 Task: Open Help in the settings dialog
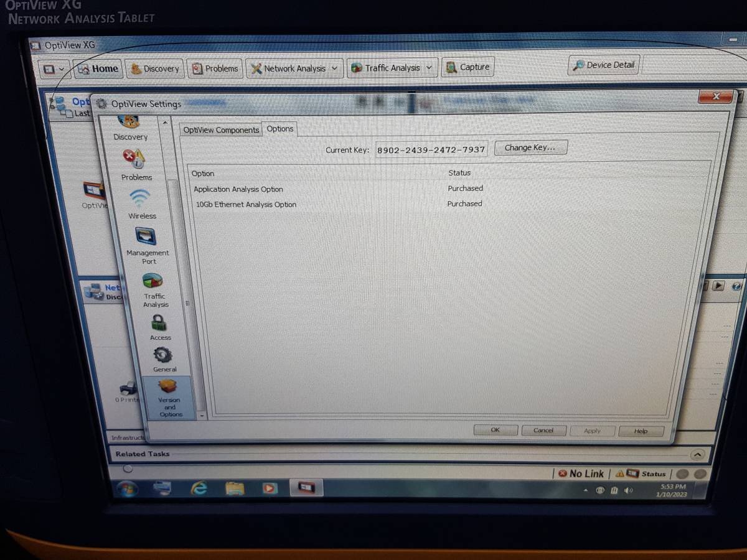click(641, 431)
